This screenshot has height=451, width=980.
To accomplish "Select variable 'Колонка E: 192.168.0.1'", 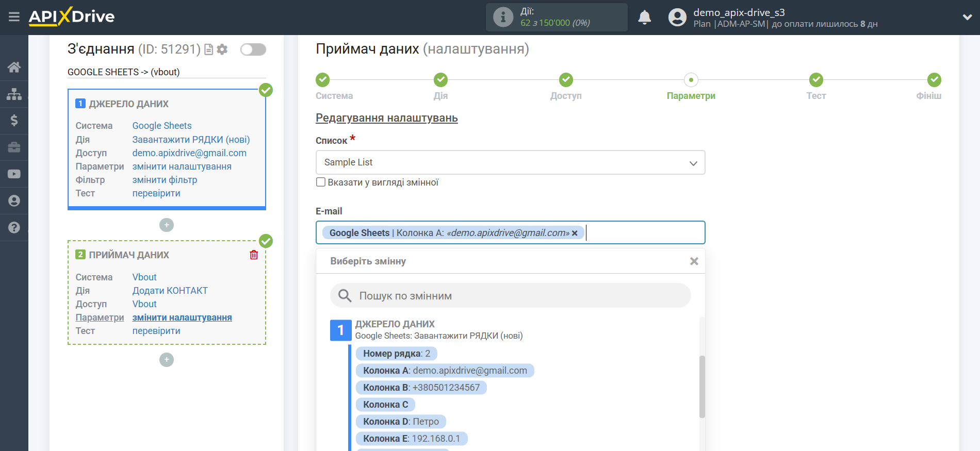I will [x=412, y=439].
